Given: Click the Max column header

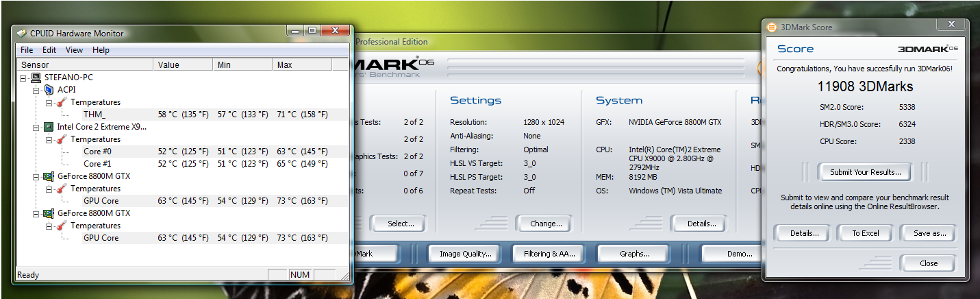Looking at the screenshot, I should click(x=302, y=65).
